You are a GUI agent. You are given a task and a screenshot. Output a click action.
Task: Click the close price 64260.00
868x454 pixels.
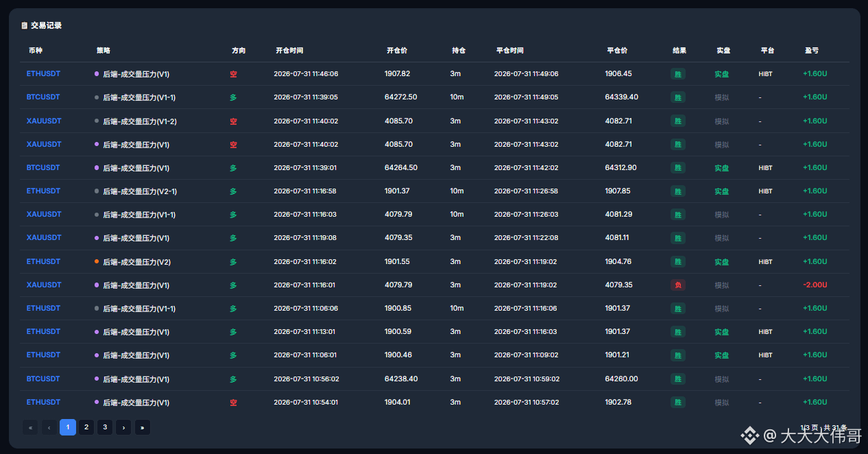pyautogui.click(x=622, y=379)
